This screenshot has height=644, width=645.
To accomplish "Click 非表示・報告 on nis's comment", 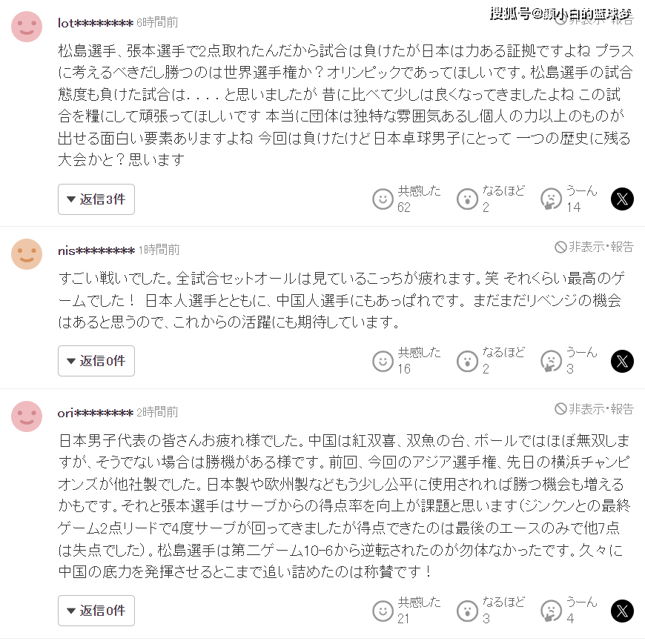I will pos(595,248).
